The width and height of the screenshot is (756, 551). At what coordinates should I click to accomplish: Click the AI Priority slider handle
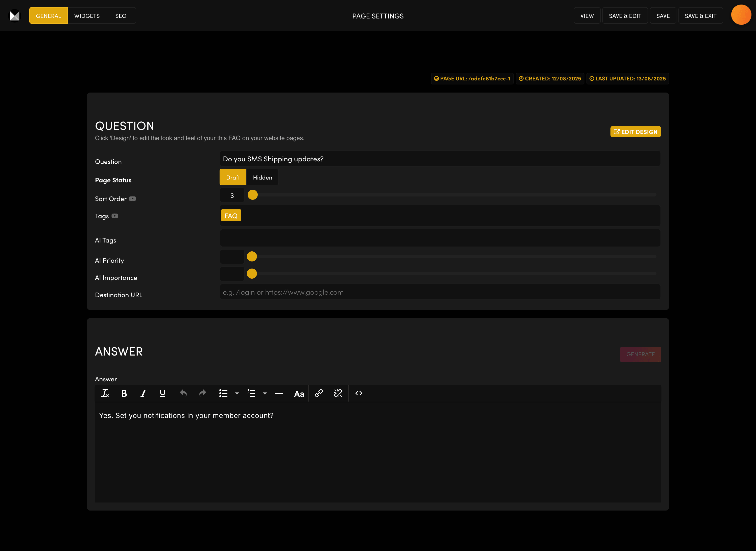tap(252, 256)
